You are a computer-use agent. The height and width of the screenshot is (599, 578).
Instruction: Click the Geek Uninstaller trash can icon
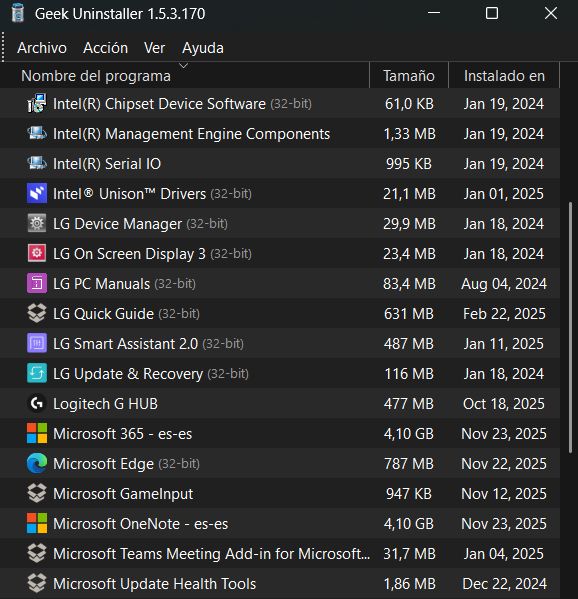pos(18,13)
